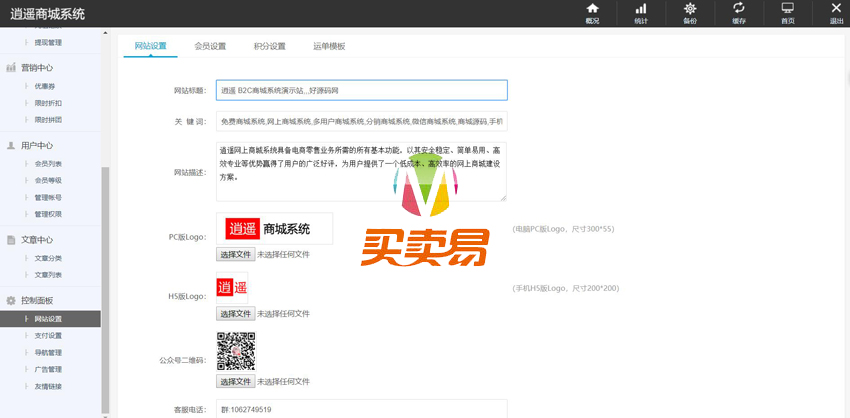Click the 备份 backup gear icon

tap(690, 13)
